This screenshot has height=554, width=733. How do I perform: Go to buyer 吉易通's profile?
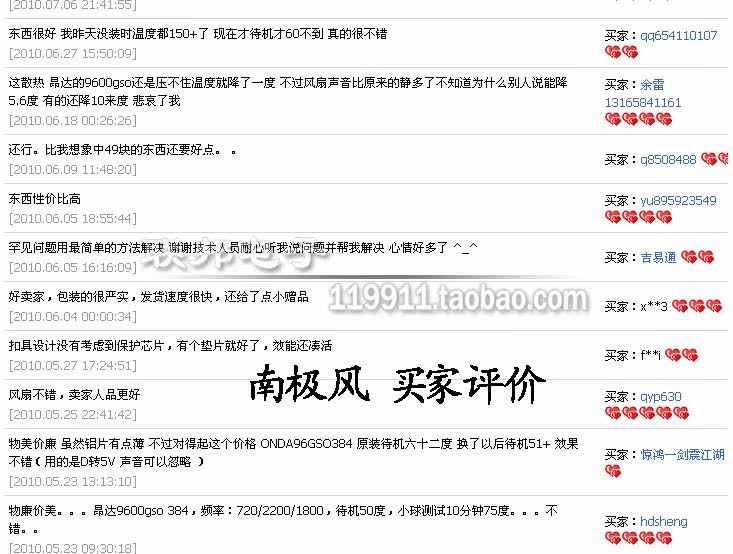tap(658, 257)
